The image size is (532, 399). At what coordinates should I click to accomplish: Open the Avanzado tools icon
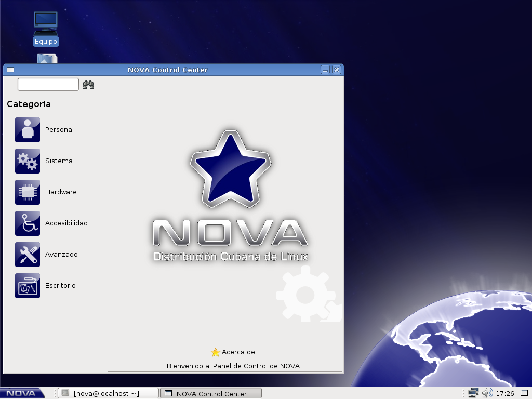point(28,255)
